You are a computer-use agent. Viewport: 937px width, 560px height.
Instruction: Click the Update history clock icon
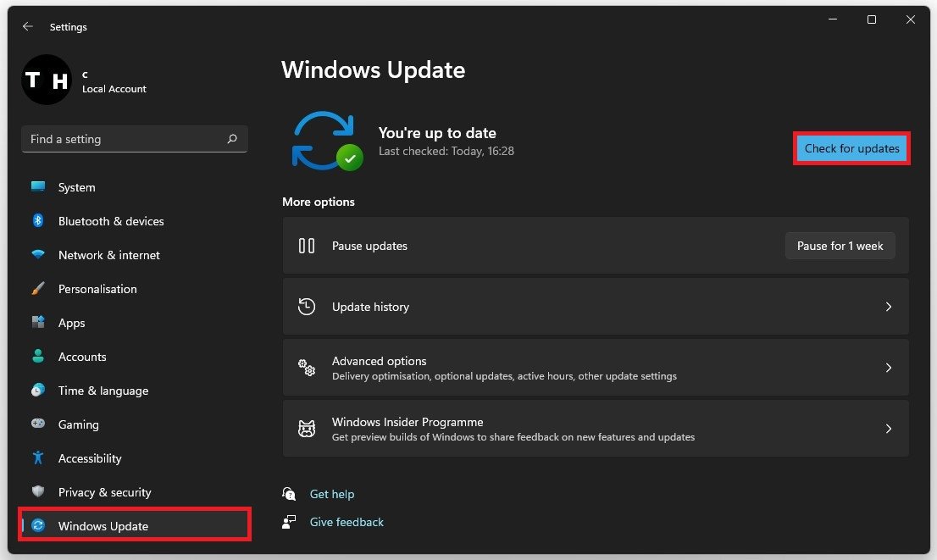click(307, 307)
